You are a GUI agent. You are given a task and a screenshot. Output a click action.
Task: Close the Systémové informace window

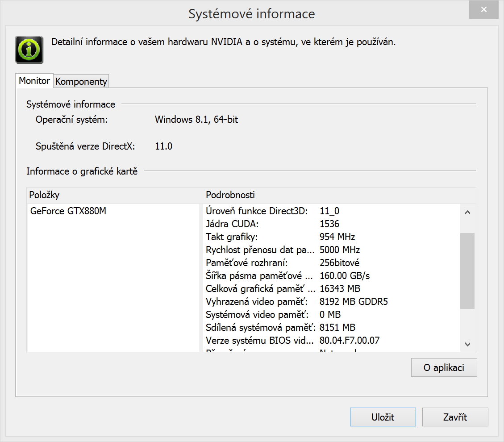point(483,9)
